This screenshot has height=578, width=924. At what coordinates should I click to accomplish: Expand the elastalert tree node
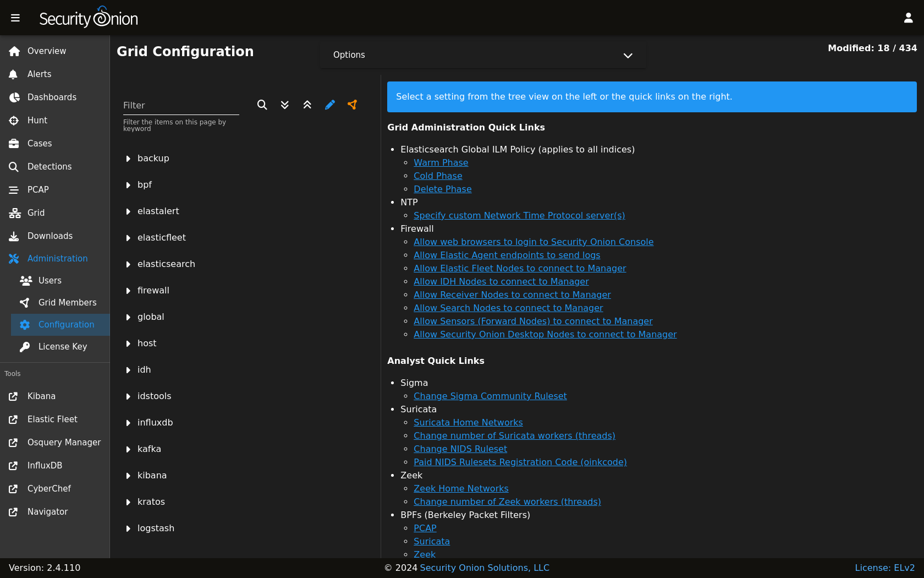[128, 211]
